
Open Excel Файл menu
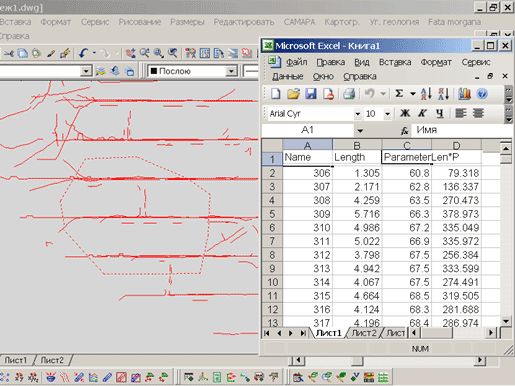point(297,62)
